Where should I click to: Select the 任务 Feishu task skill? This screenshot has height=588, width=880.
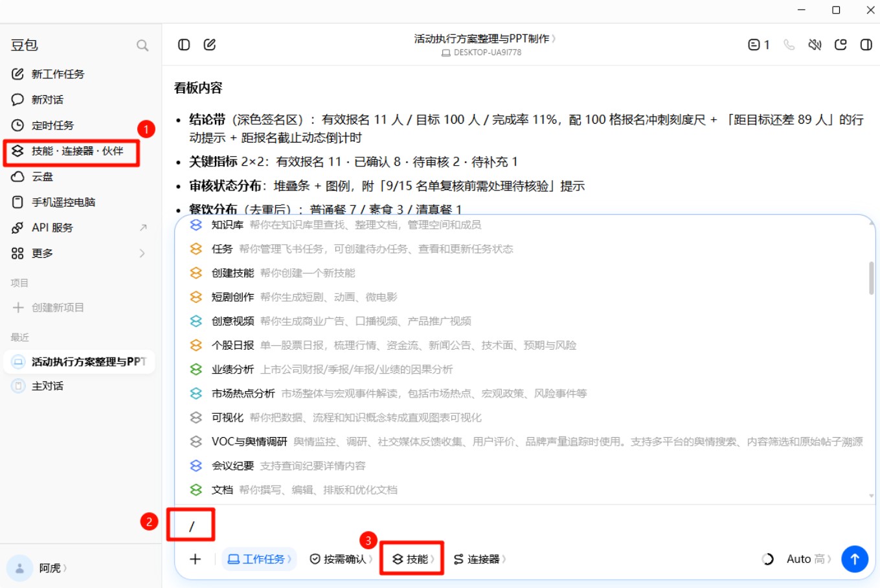[x=525, y=249]
